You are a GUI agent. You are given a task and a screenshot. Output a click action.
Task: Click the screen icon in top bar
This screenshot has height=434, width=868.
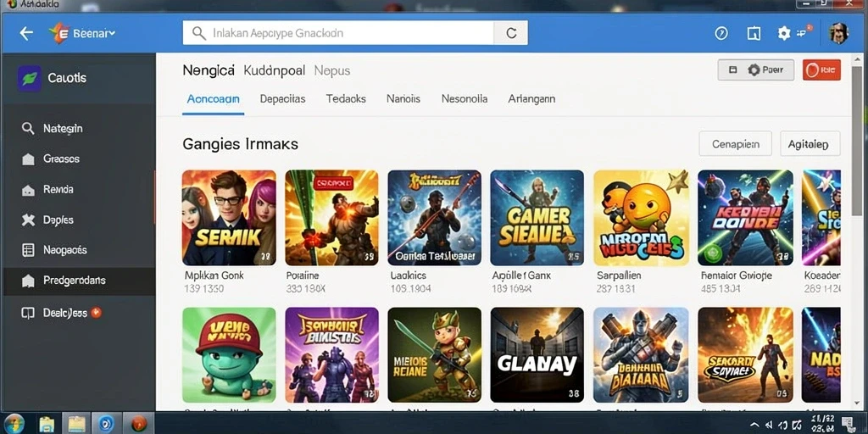[754, 33]
